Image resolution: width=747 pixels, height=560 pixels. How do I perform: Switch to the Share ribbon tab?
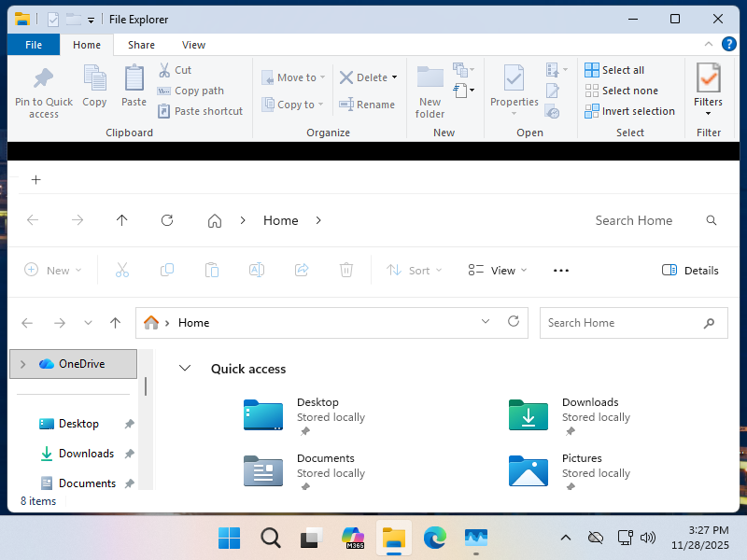pyautogui.click(x=141, y=45)
